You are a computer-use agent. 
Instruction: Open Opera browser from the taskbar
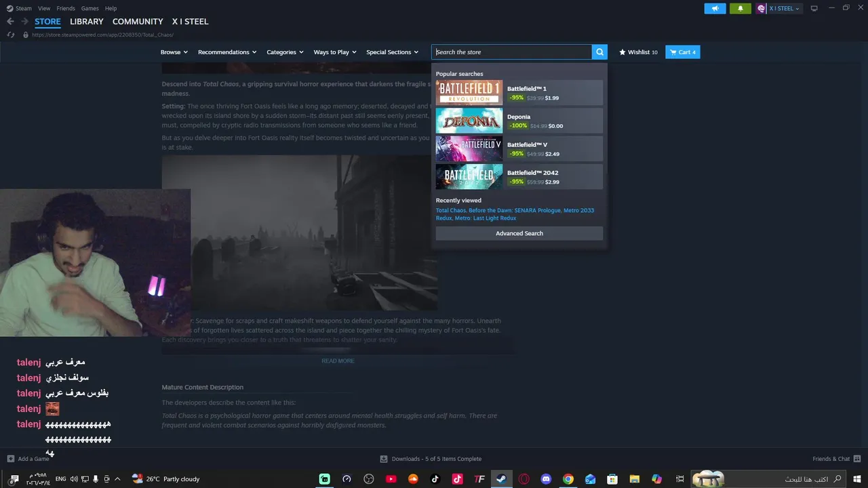[524, 479]
